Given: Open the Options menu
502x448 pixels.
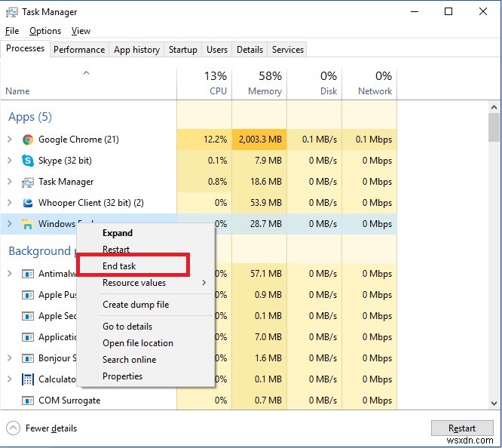Looking at the screenshot, I should pyautogui.click(x=45, y=31).
